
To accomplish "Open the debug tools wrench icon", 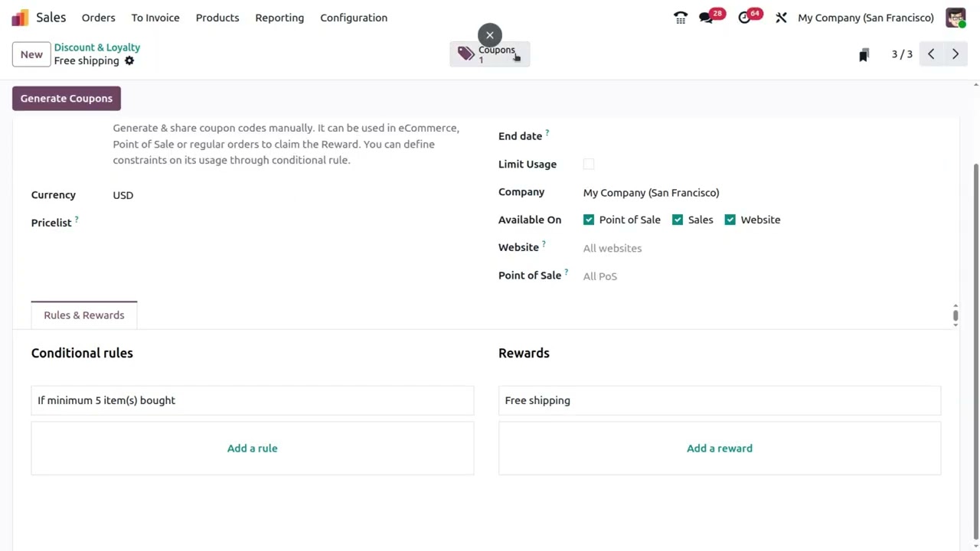I will [781, 18].
